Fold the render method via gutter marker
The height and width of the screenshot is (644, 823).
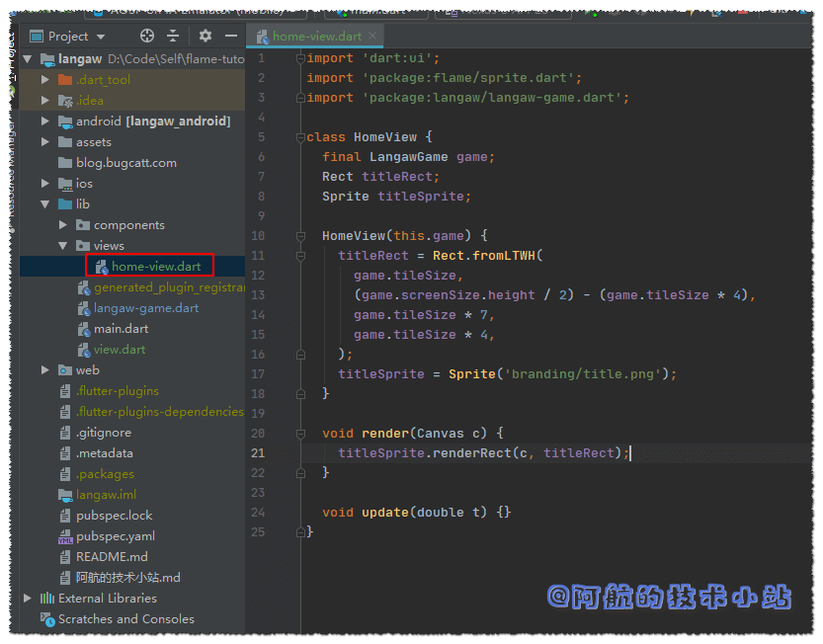298,434
